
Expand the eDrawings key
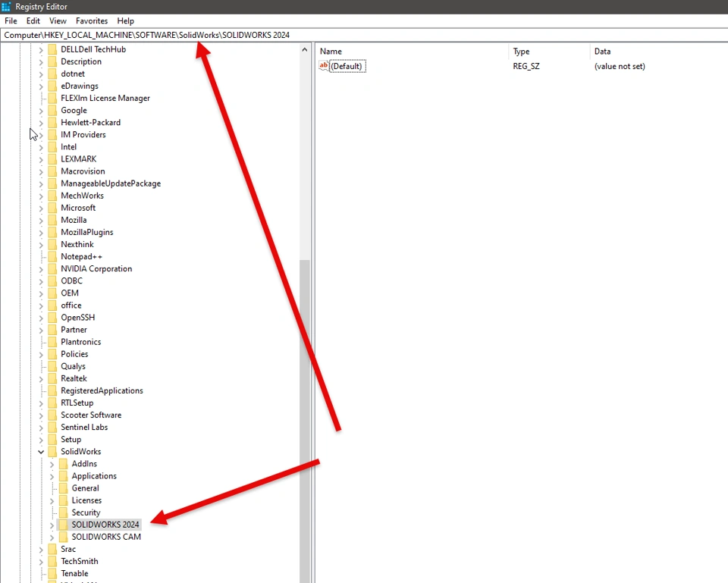point(41,86)
